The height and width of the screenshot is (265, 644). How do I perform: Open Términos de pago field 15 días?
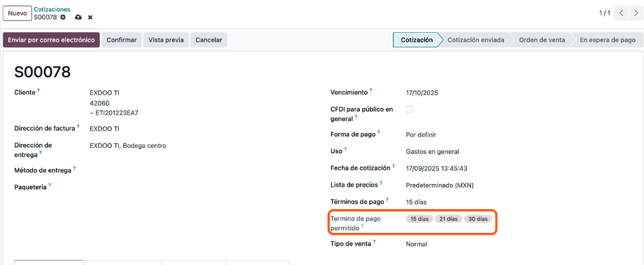coord(416,202)
